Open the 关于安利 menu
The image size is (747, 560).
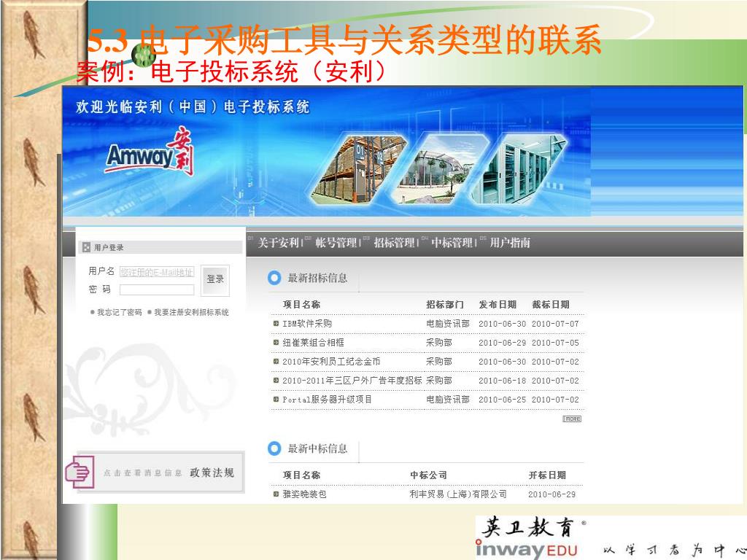(x=278, y=243)
